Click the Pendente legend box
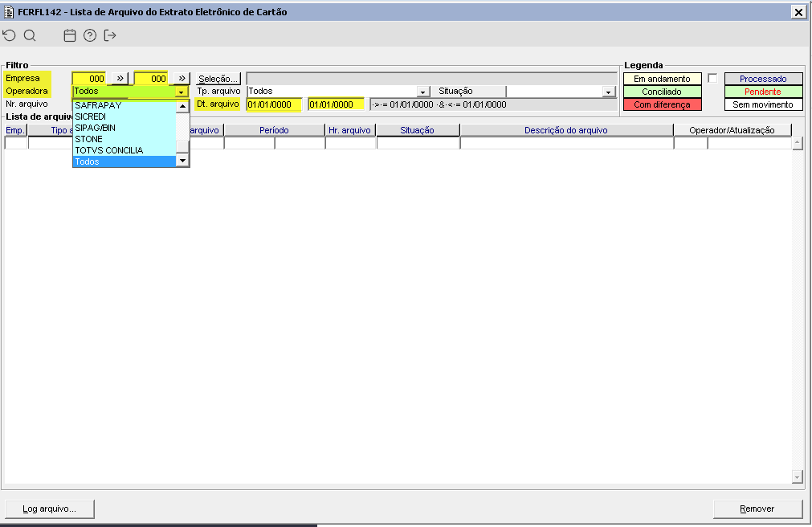The width and height of the screenshot is (812, 527). (x=763, y=92)
